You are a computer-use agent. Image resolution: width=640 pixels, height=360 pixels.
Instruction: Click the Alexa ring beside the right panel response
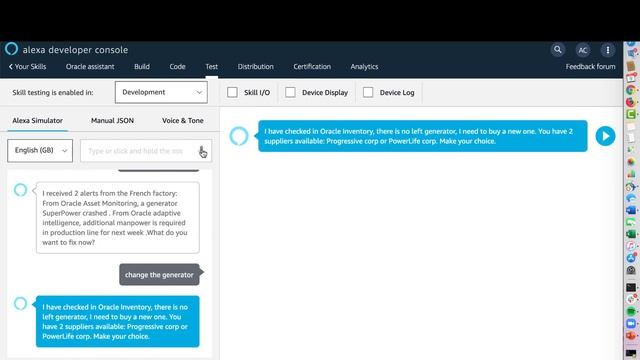[239, 136]
